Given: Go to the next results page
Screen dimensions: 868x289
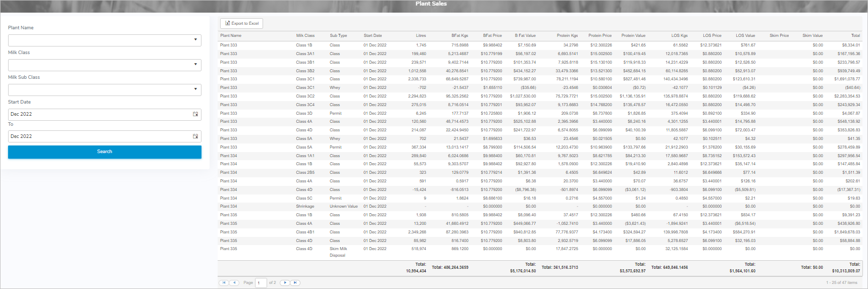Looking at the screenshot, I should (x=285, y=283).
